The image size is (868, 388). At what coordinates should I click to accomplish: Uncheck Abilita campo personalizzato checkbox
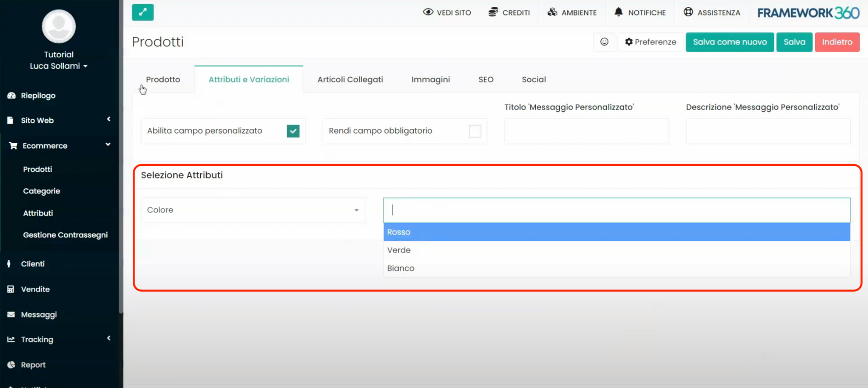(293, 131)
